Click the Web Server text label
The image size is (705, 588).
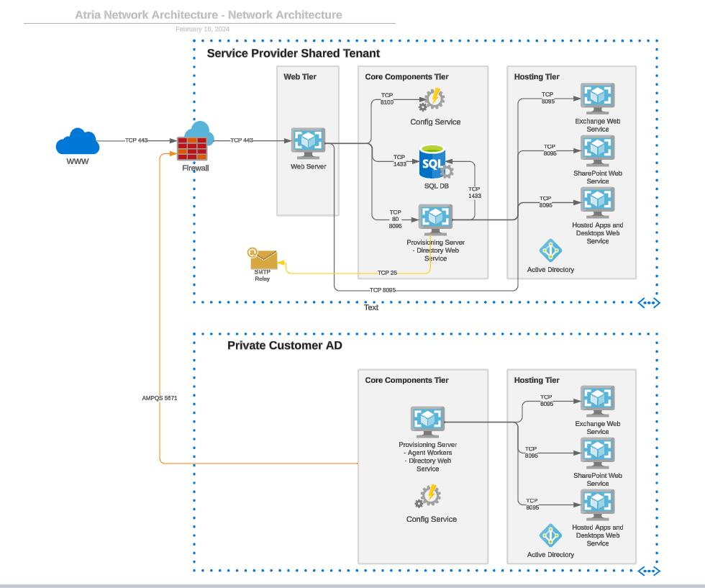(308, 166)
